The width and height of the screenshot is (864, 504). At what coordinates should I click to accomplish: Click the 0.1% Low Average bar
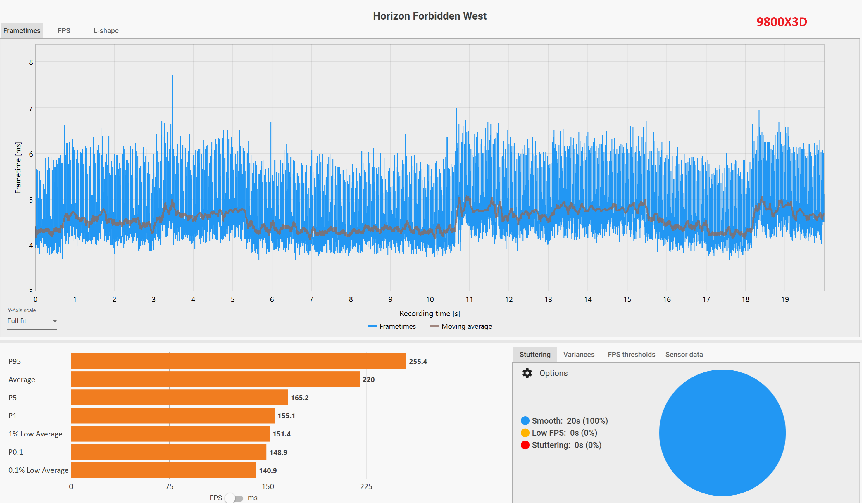point(163,470)
